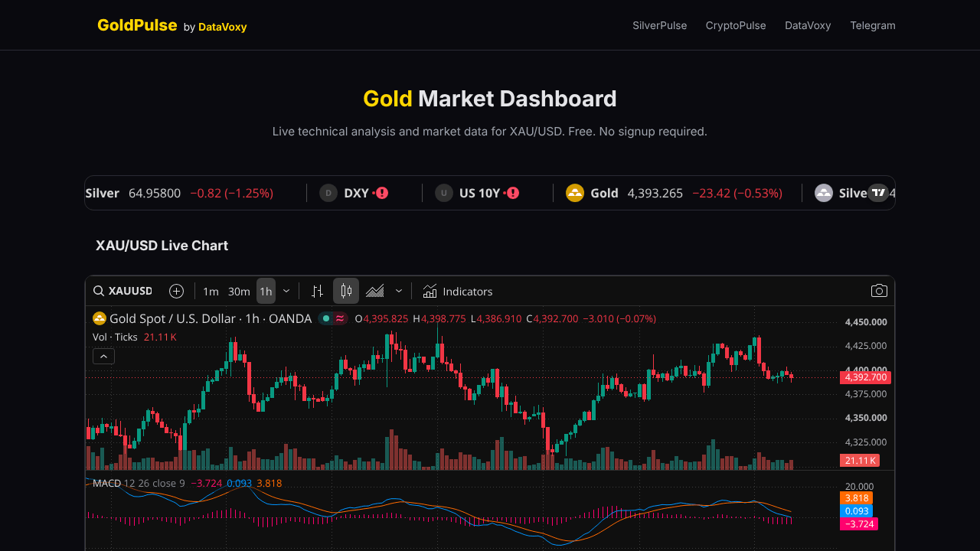Open the SilverPulse nav link
Viewport: 980px width, 551px height.
click(x=660, y=25)
